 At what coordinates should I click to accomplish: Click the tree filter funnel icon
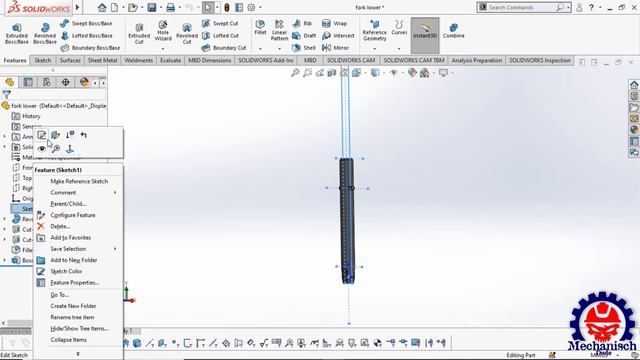tap(7, 94)
